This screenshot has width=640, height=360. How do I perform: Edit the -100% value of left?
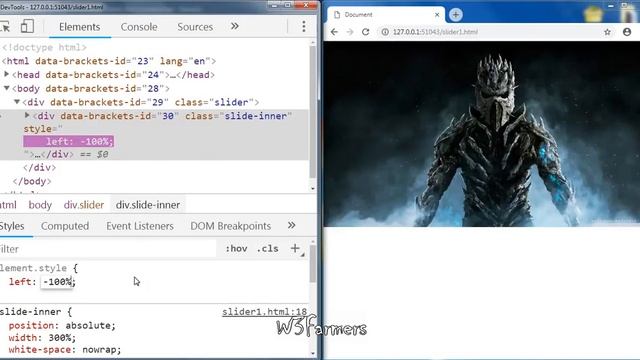click(57, 282)
